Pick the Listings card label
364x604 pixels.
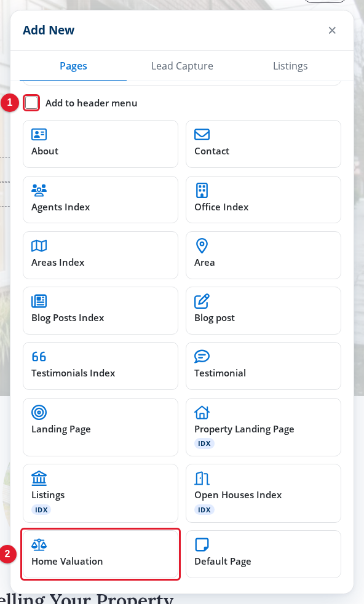tap(48, 495)
